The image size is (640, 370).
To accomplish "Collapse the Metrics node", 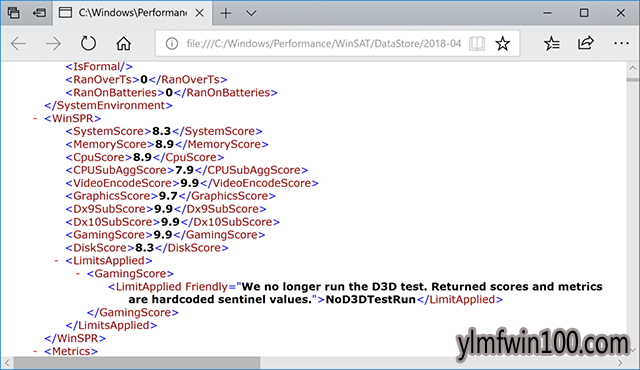I will coord(35,351).
